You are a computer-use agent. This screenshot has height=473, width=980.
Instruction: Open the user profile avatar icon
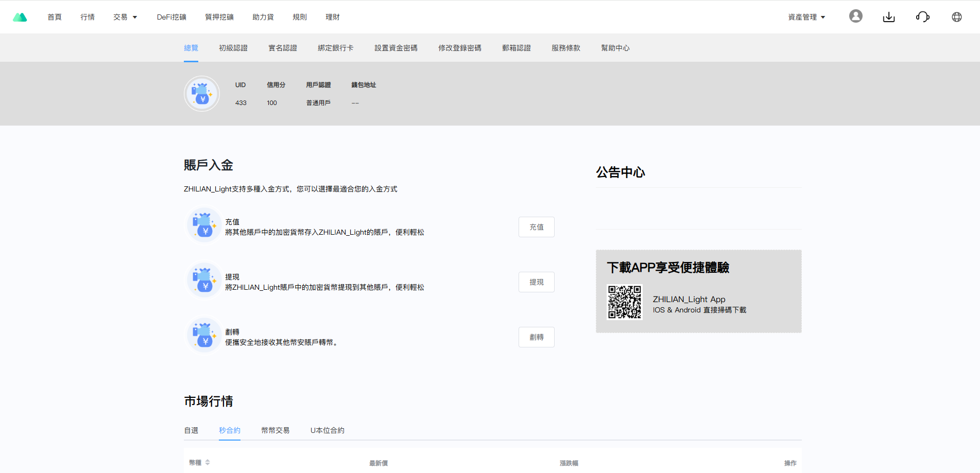tap(855, 16)
